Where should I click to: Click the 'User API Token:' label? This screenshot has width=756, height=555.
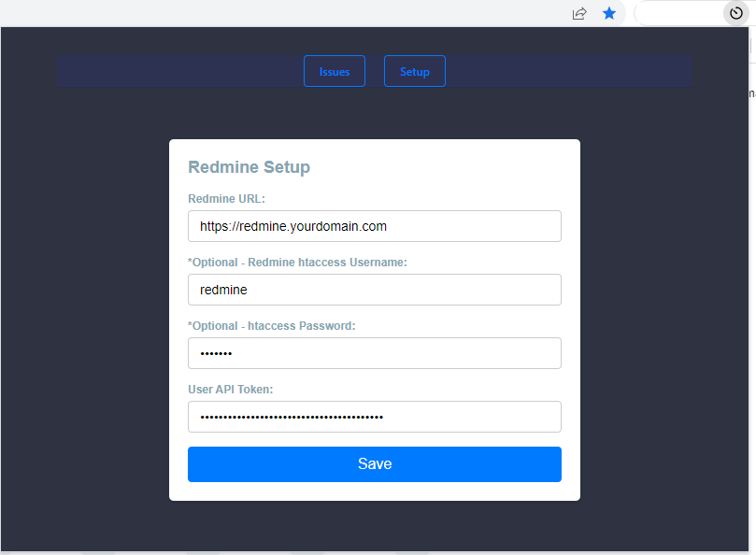[x=231, y=390]
